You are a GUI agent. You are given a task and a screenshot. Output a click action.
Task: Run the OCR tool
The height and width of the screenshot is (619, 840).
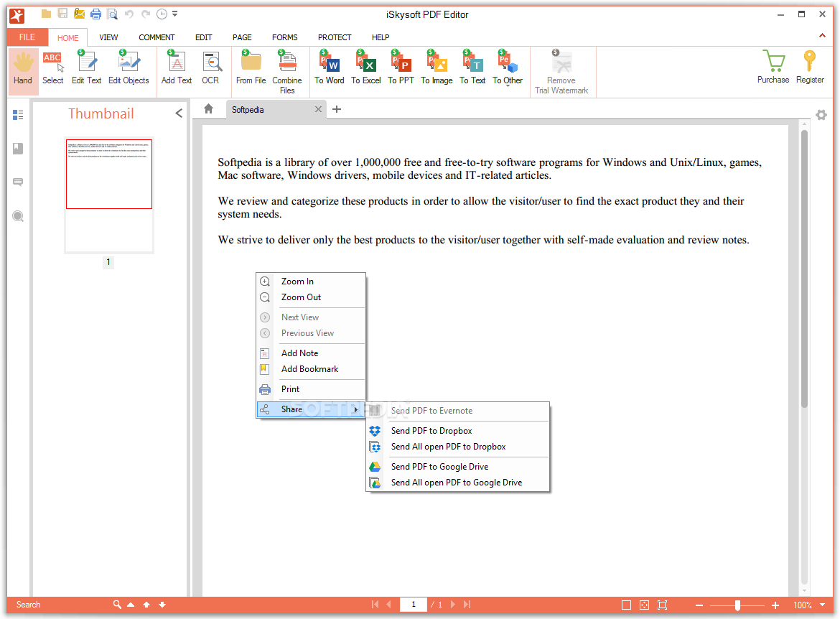click(211, 68)
